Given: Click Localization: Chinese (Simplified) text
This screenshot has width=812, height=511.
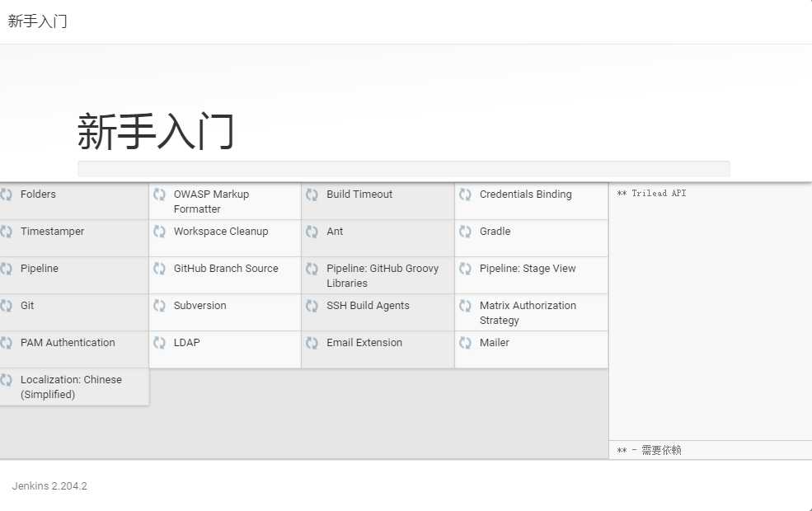Looking at the screenshot, I should point(71,387).
